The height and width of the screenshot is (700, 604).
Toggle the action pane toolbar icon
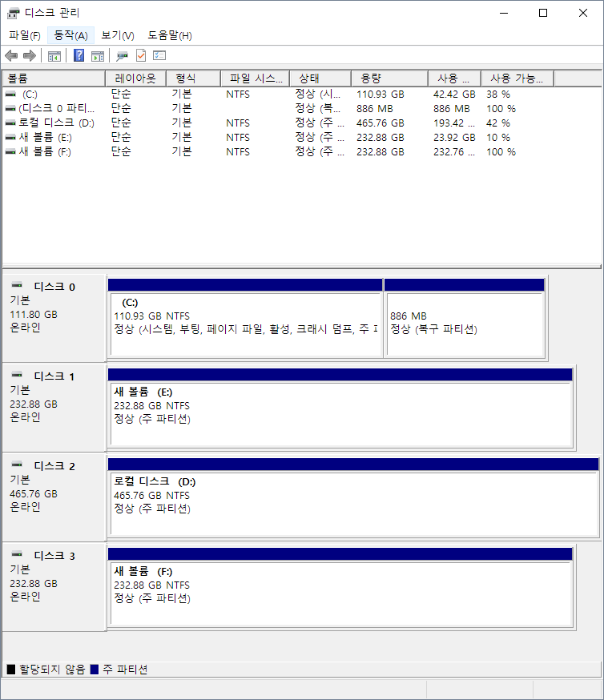click(98, 56)
